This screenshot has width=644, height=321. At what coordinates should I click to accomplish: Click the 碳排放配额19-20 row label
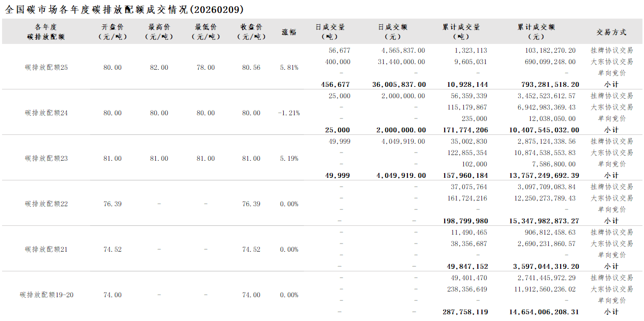click(x=47, y=295)
